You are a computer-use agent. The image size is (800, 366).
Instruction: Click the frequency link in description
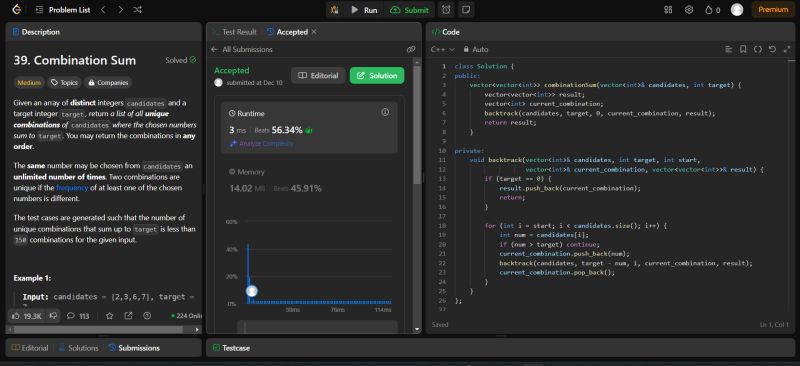(72, 188)
